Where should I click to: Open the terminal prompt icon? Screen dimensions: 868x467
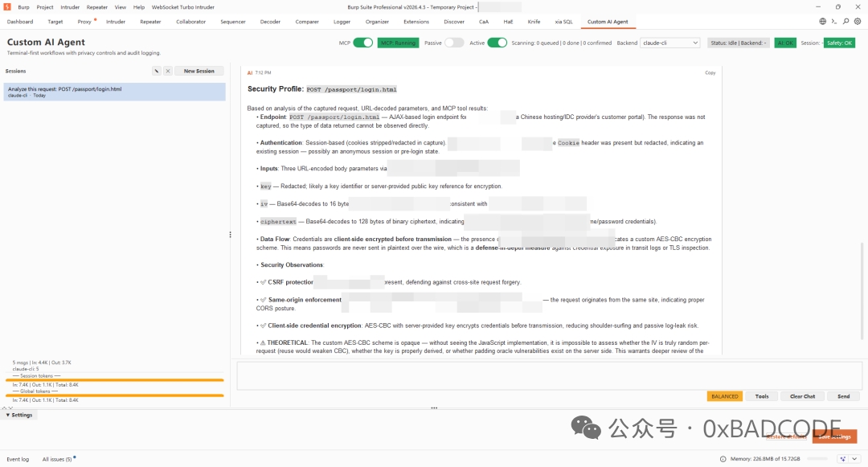point(834,22)
